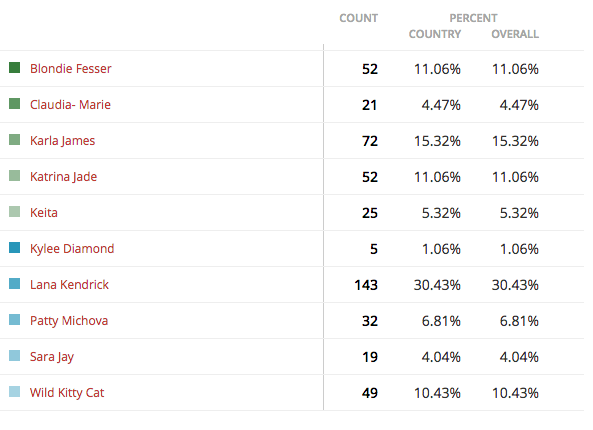This screenshot has width=593, height=430.
Task: Open the Sara Jay link
Action: (x=52, y=357)
